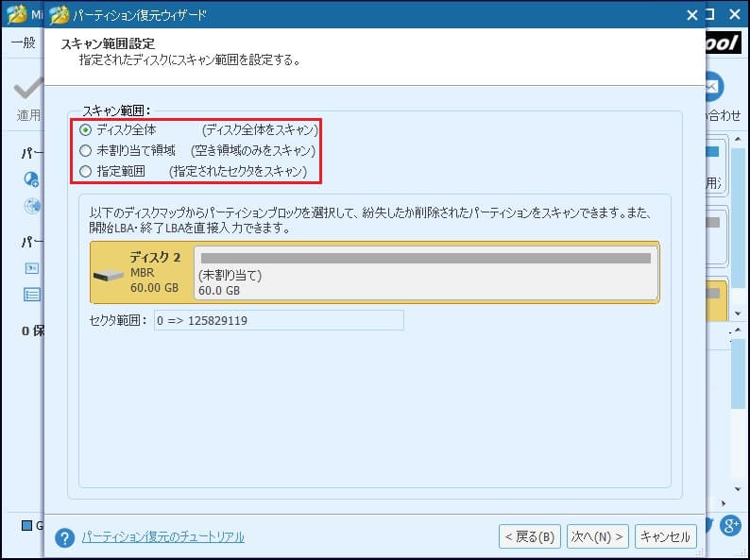
Task: Close the パーティション復元ウィザード dialog
Action: pos(692,15)
